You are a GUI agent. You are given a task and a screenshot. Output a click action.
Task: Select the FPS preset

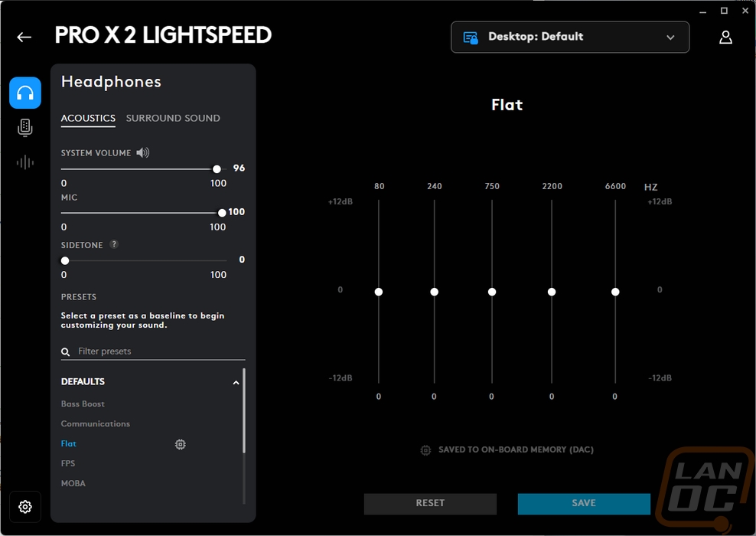(x=68, y=463)
